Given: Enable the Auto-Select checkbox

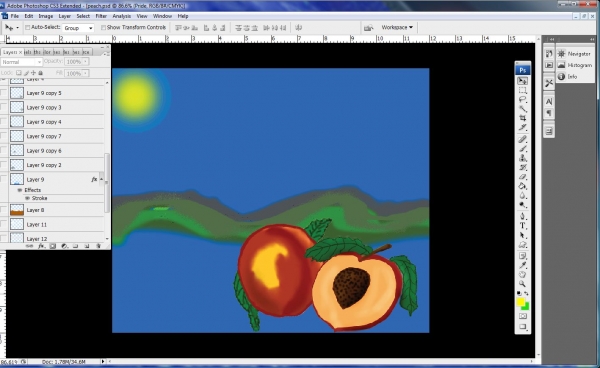Looking at the screenshot, I should 28,28.
